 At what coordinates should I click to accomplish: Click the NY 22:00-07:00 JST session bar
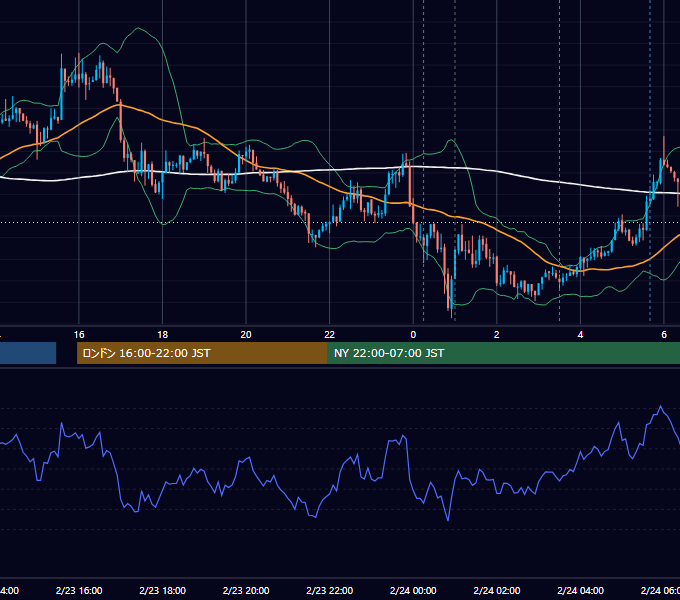pyautogui.click(x=503, y=353)
